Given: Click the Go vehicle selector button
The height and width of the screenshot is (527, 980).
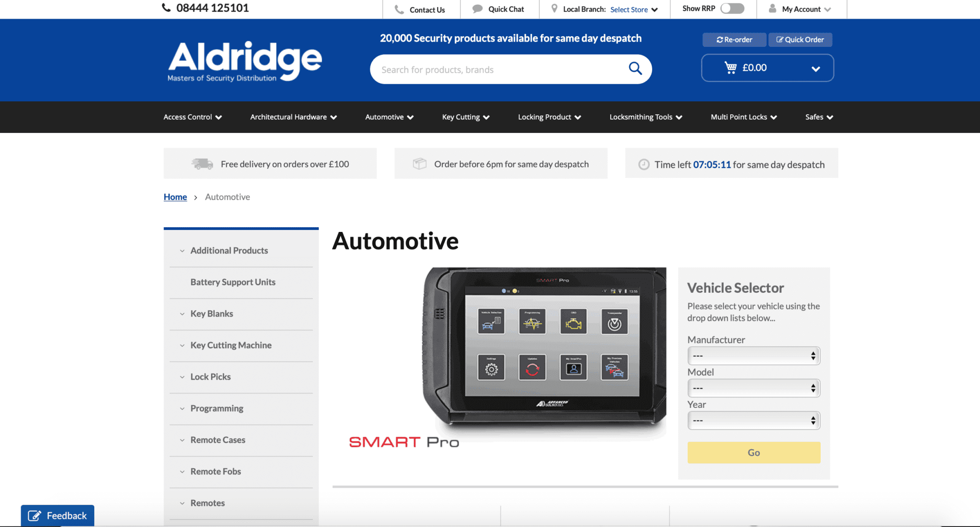Looking at the screenshot, I should click(753, 452).
